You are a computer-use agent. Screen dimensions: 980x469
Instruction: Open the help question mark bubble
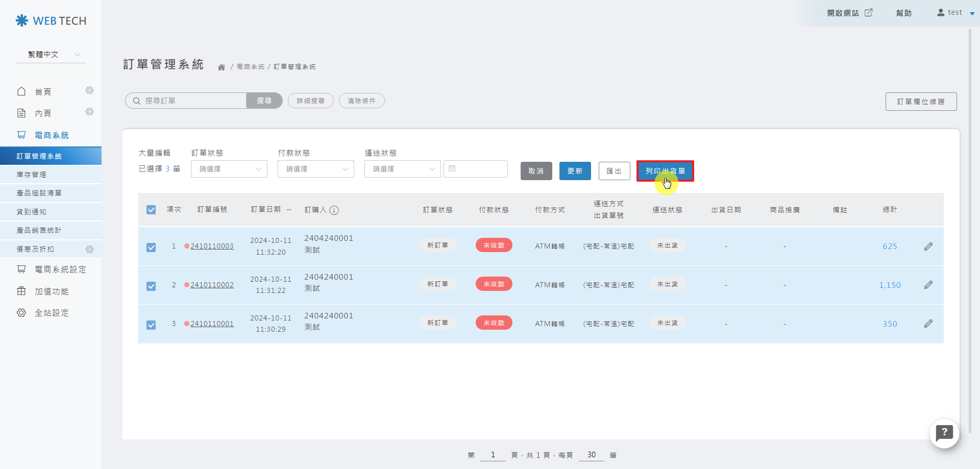click(944, 433)
